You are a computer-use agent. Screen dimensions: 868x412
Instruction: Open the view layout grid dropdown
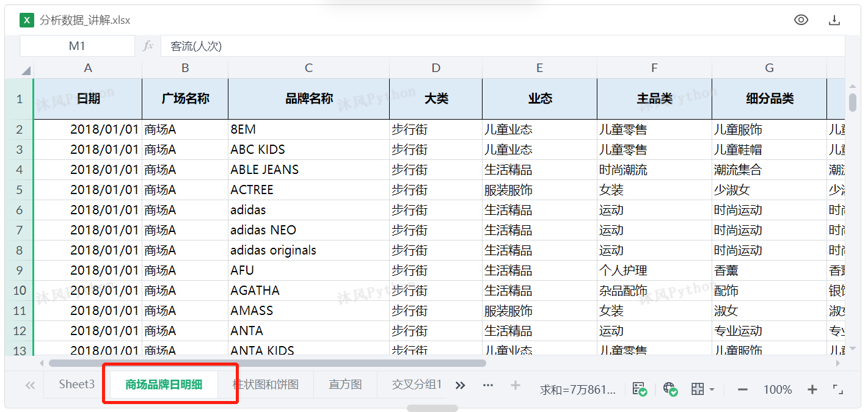[x=703, y=389]
